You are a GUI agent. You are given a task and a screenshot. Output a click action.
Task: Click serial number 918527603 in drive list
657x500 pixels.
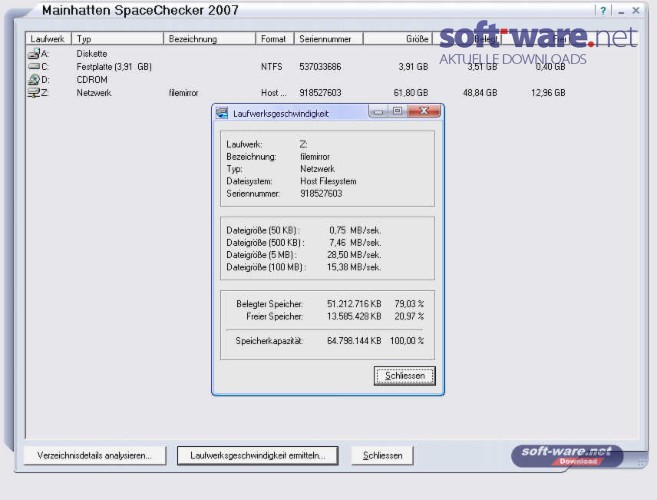pos(320,93)
